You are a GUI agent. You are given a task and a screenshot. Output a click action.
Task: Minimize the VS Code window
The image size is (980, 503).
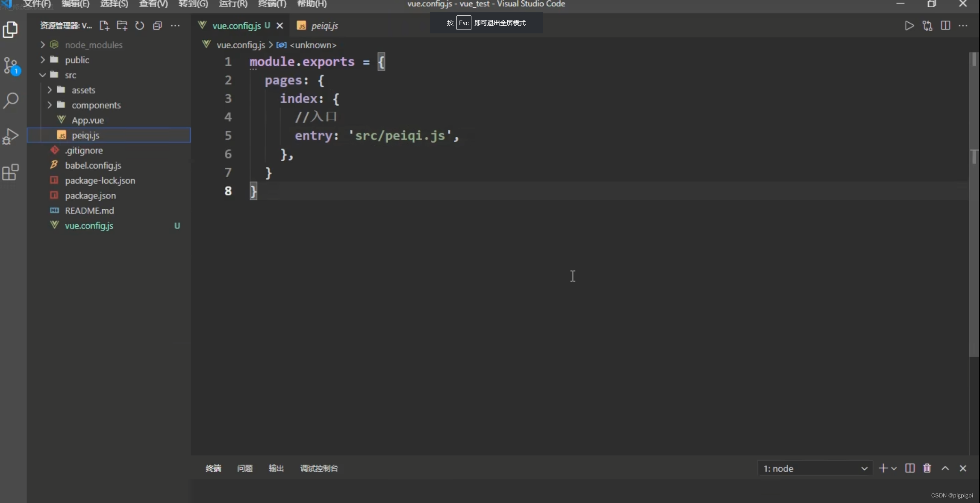click(901, 4)
